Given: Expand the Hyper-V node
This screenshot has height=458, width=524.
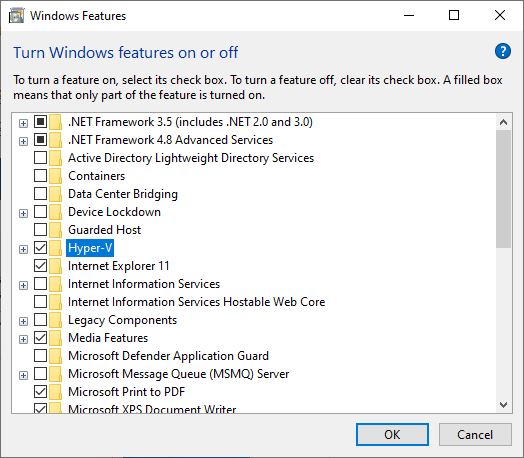Looking at the screenshot, I should (23, 249).
